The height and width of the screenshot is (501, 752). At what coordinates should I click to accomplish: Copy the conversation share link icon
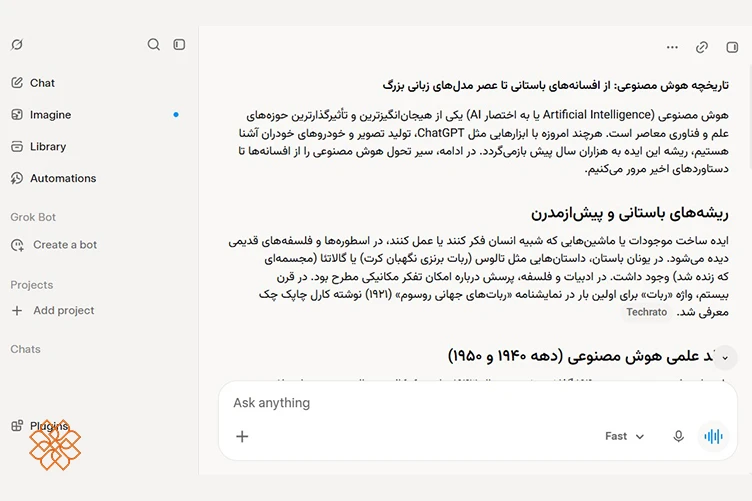pos(702,47)
